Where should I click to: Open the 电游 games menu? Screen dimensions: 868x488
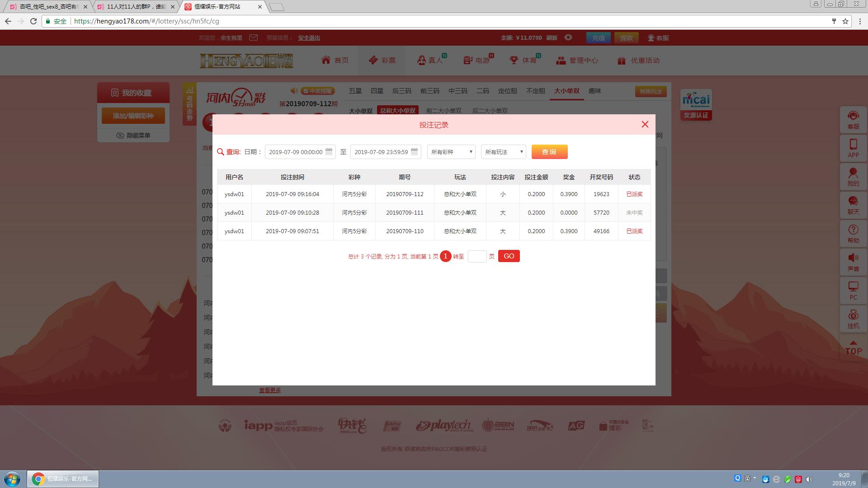pos(477,60)
